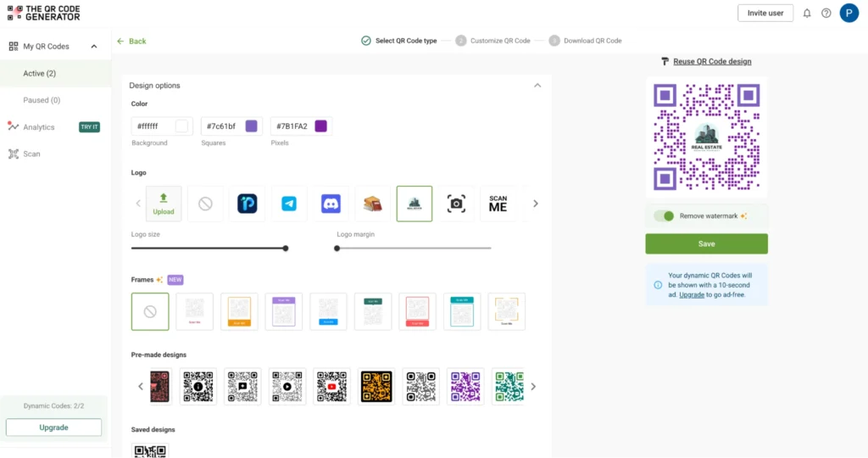Screen dimensions: 868x458
Task: Click the TRY IT badge
Action: point(89,127)
